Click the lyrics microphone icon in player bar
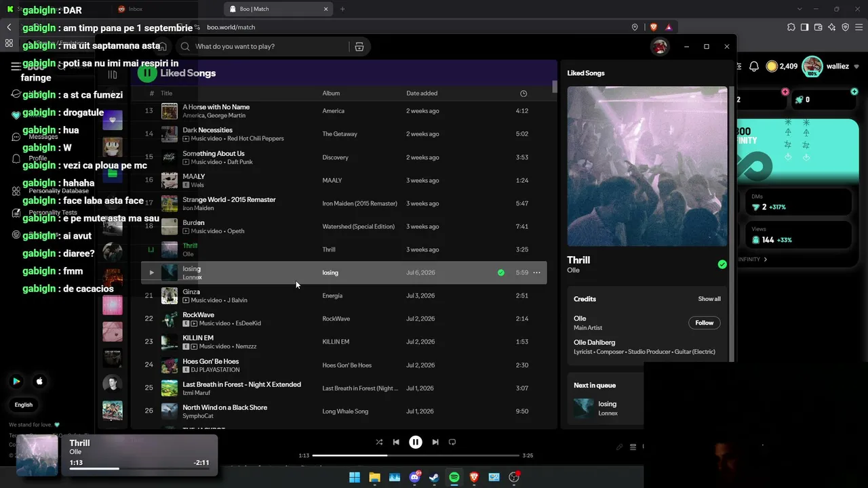Image resolution: width=868 pixels, height=488 pixels. [619, 447]
